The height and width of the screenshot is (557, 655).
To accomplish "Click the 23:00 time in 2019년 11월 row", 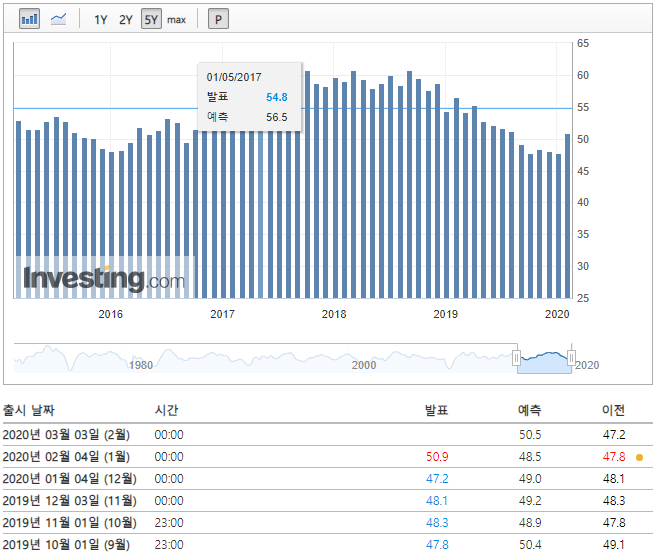I will [169, 523].
